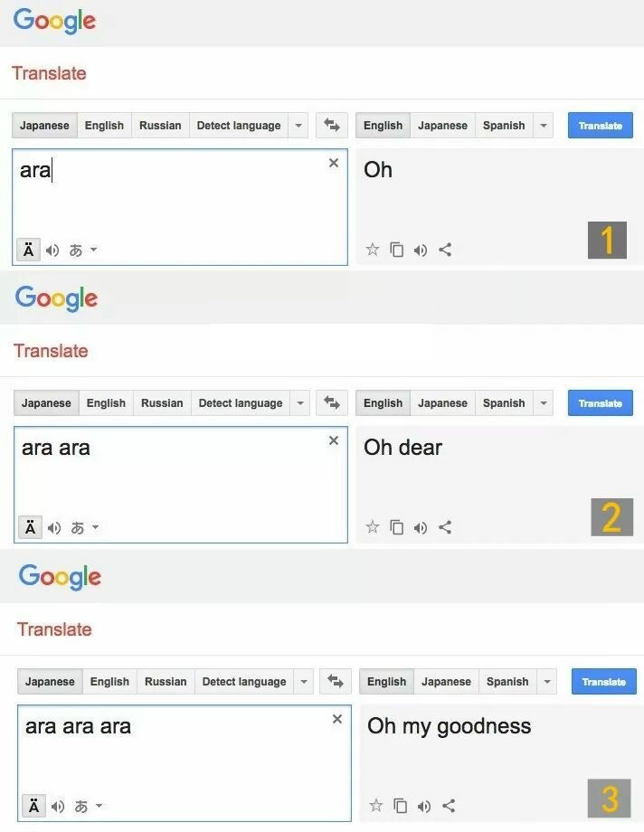Copy the 'Oh my goodness' translation
This screenshot has height=832, width=644.
[400, 805]
